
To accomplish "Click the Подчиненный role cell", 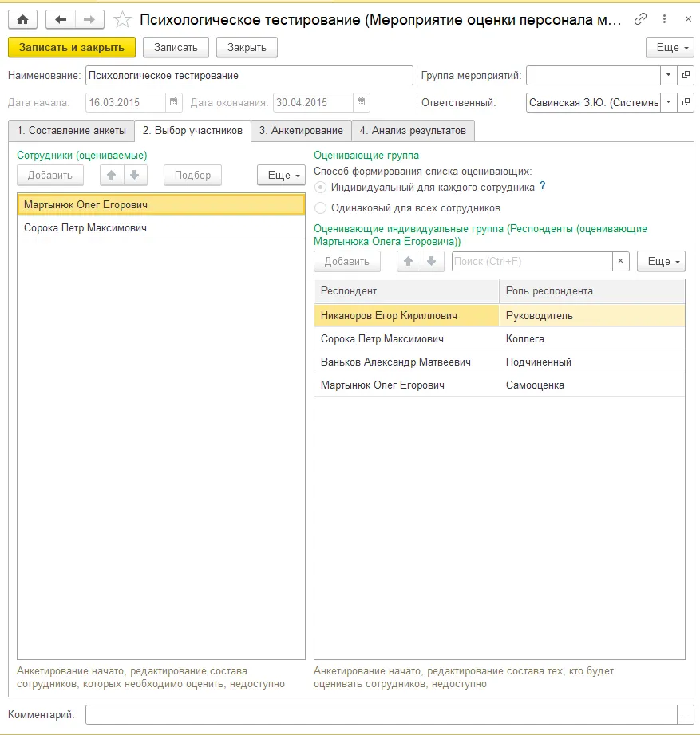I will [591, 362].
